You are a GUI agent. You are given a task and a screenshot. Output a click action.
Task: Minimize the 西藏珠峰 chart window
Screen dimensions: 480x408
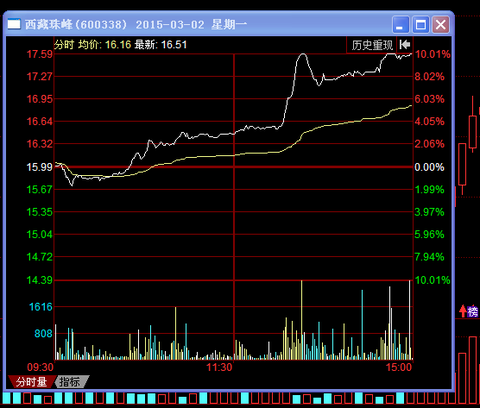[401, 25]
